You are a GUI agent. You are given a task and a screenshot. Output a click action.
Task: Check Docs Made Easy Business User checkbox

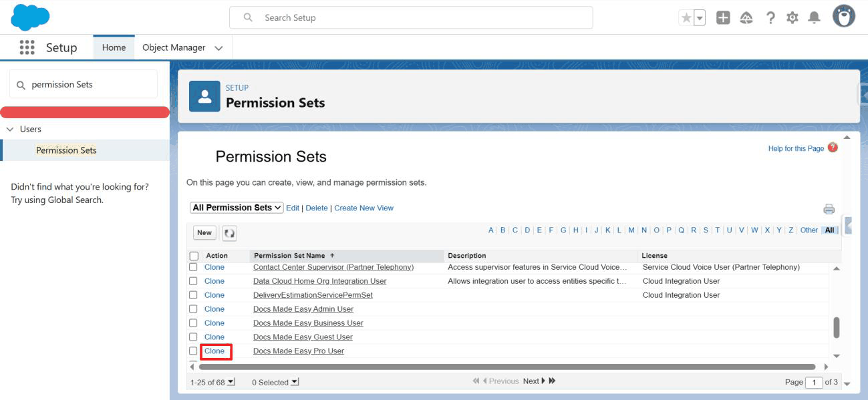tap(193, 323)
